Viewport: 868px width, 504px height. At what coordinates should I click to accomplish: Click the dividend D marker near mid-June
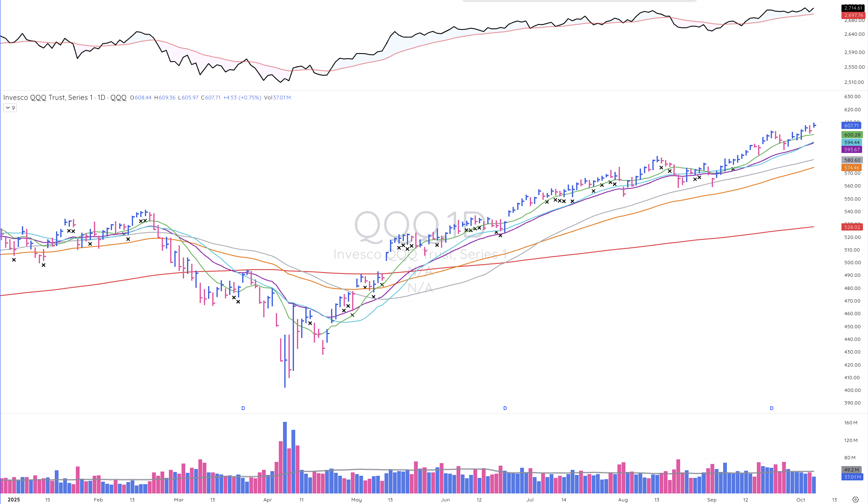click(x=505, y=408)
